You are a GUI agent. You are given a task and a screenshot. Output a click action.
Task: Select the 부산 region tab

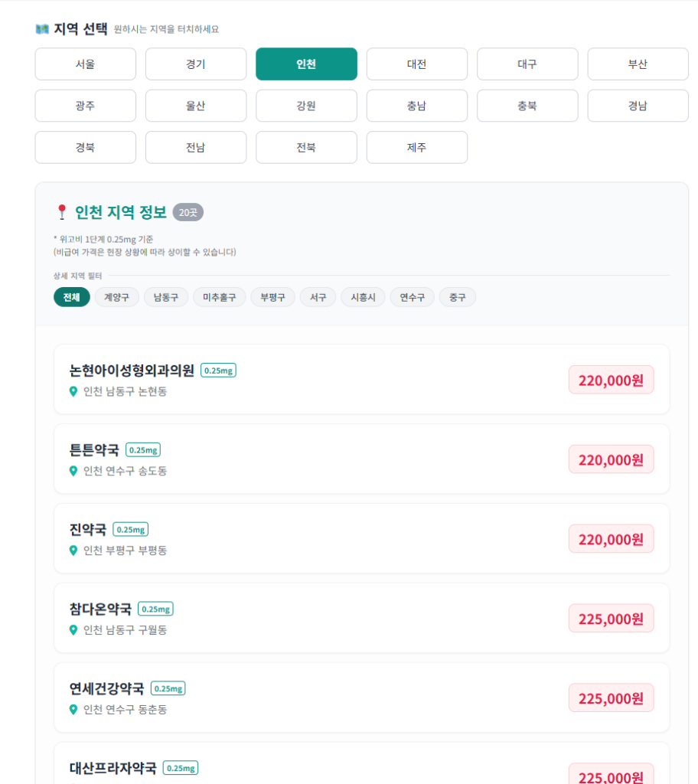638,64
